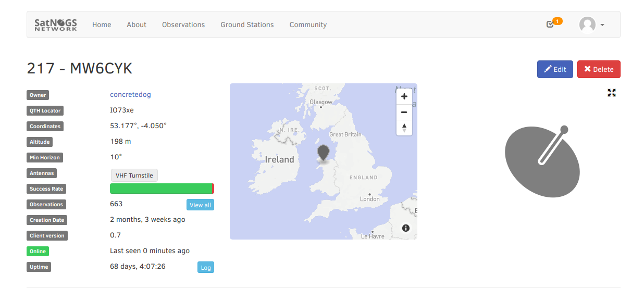Click the station location marker on map
Image resolution: width=644 pixels, height=301 pixels.
pos(324,153)
